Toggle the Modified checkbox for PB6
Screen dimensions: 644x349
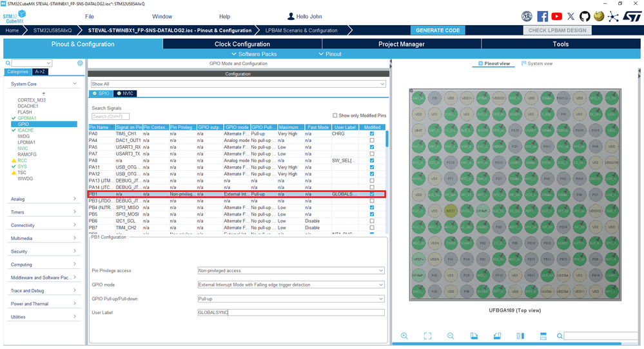(x=372, y=221)
